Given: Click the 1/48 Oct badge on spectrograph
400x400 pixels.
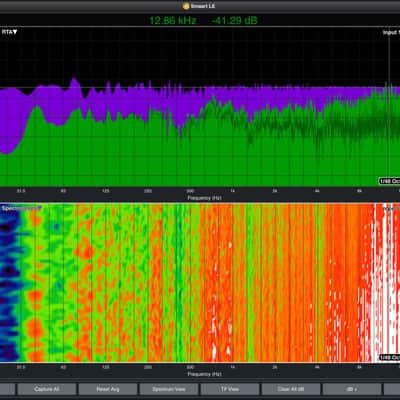Looking at the screenshot, I should [389, 357].
